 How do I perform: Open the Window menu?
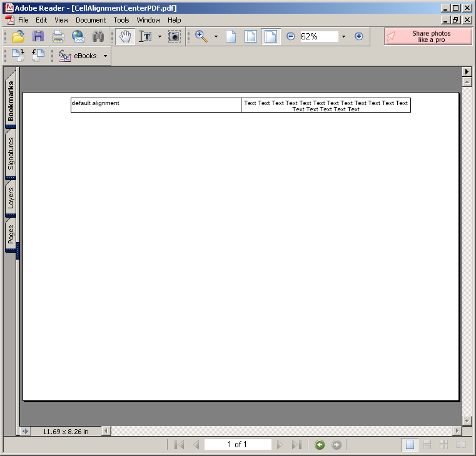coord(148,20)
